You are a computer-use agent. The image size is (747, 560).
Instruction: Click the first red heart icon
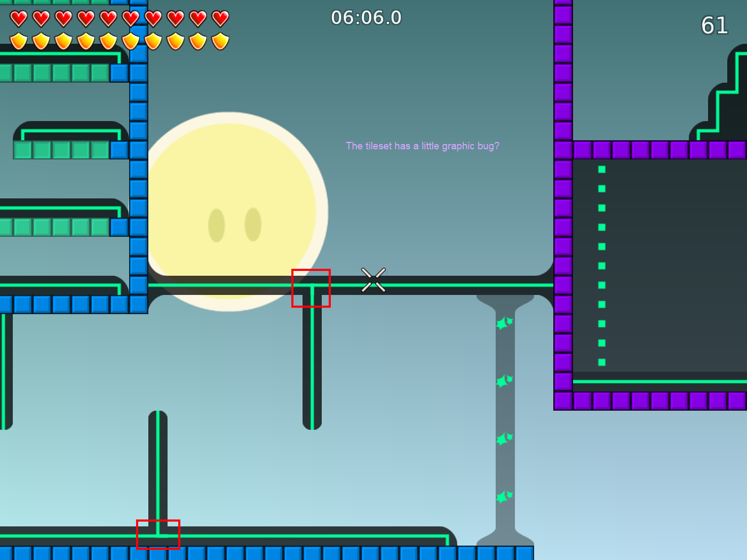click(x=19, y=18)
